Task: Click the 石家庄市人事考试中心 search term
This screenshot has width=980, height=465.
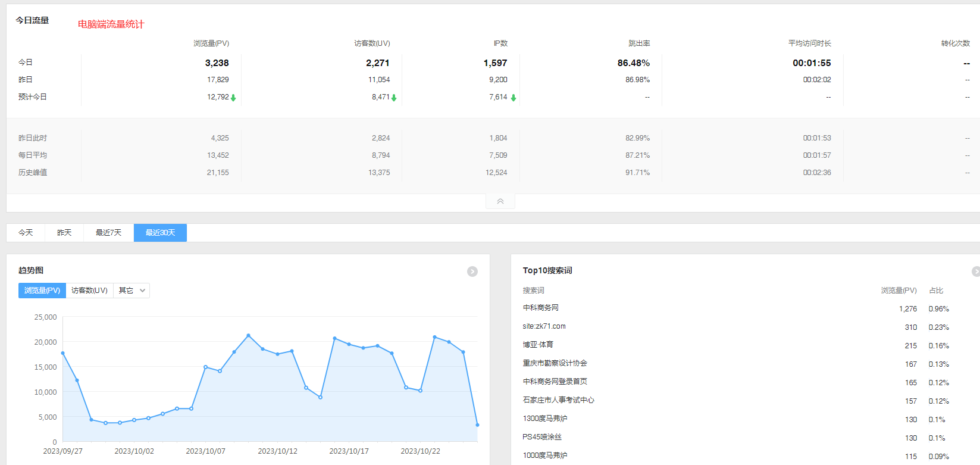Action: [x=558, y=400]
